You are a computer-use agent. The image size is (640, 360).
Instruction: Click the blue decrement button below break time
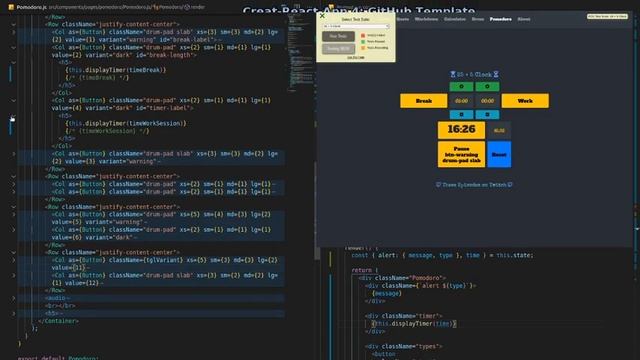(x=461, y=115)
